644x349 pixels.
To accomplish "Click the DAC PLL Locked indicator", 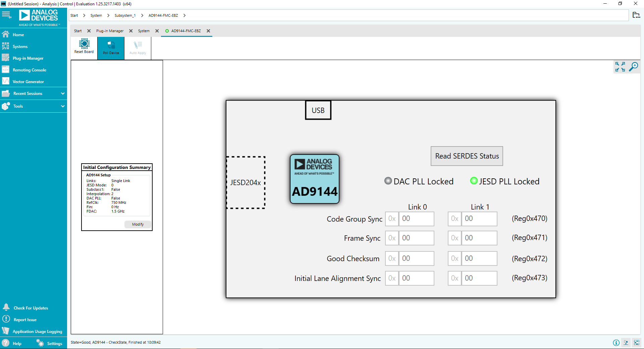I will [388, 181].
